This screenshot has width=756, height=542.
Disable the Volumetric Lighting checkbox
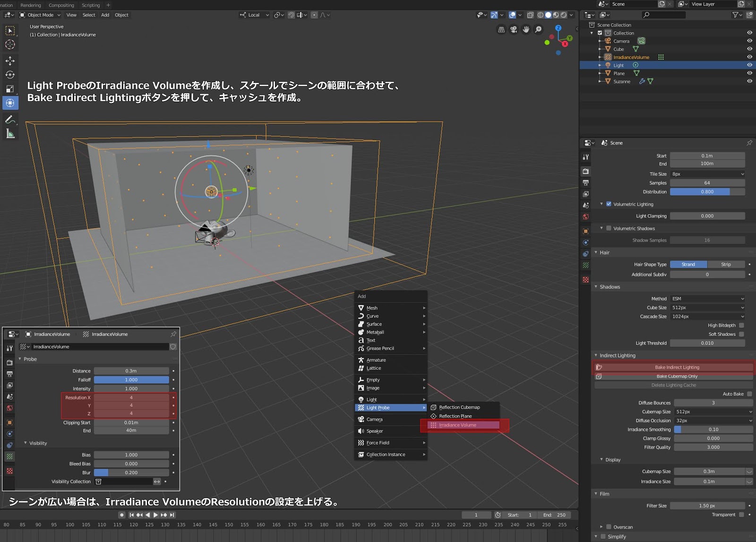(x=610, y=204)
